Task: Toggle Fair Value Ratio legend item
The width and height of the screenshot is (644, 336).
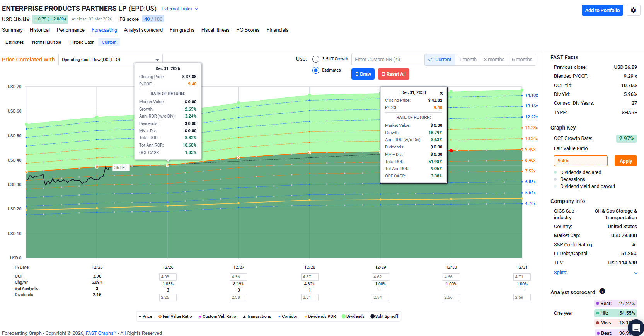Action: [175, 316]
